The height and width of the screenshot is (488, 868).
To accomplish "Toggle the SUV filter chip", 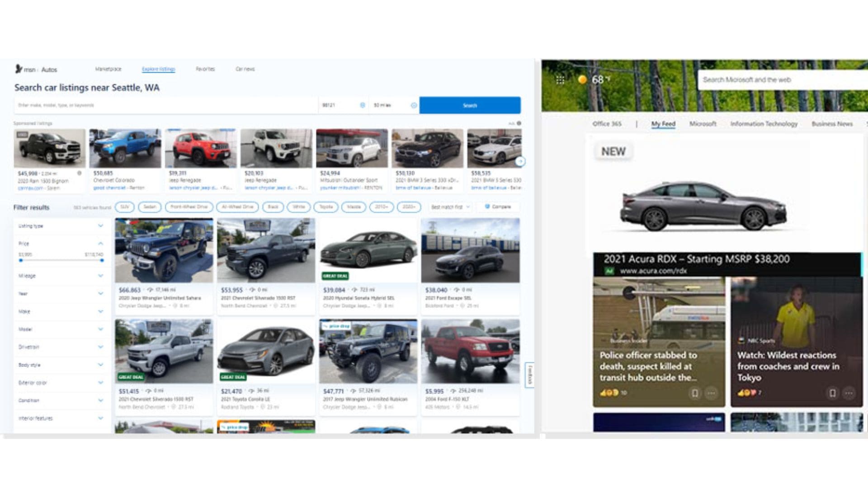I will 125,207.
